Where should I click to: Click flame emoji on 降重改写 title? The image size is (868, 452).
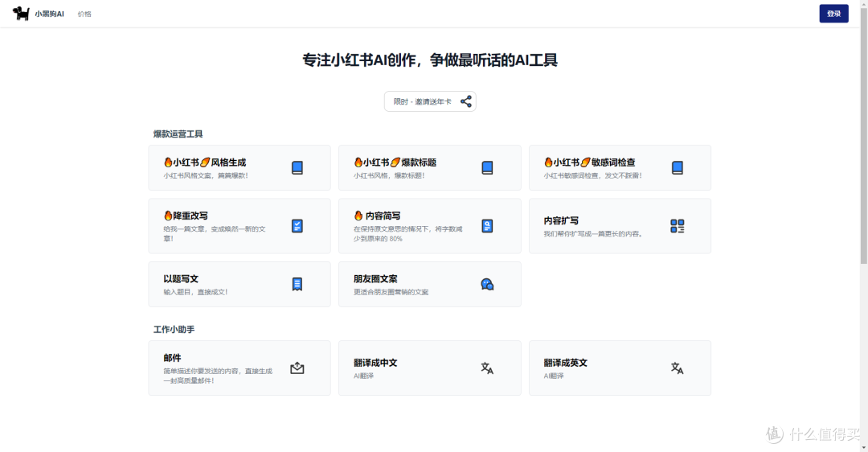[168, 216]
